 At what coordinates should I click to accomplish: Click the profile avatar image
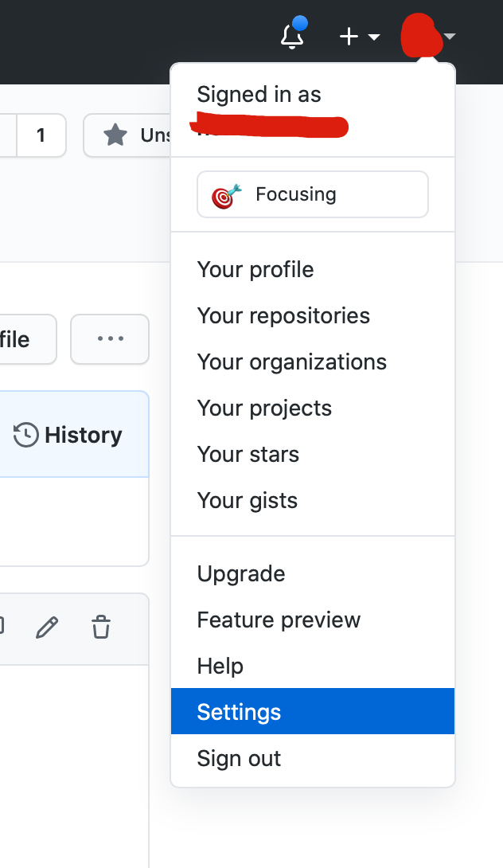[420, 37]
